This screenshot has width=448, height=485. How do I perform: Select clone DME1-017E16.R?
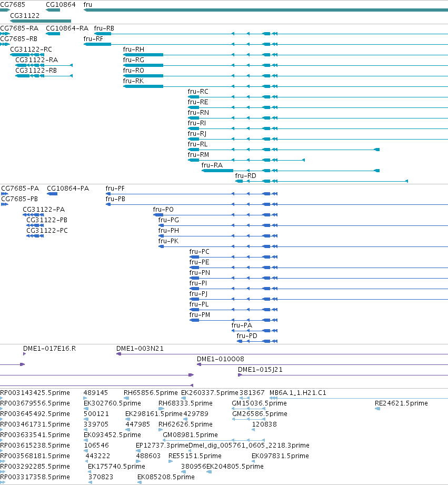pos(49,348)
